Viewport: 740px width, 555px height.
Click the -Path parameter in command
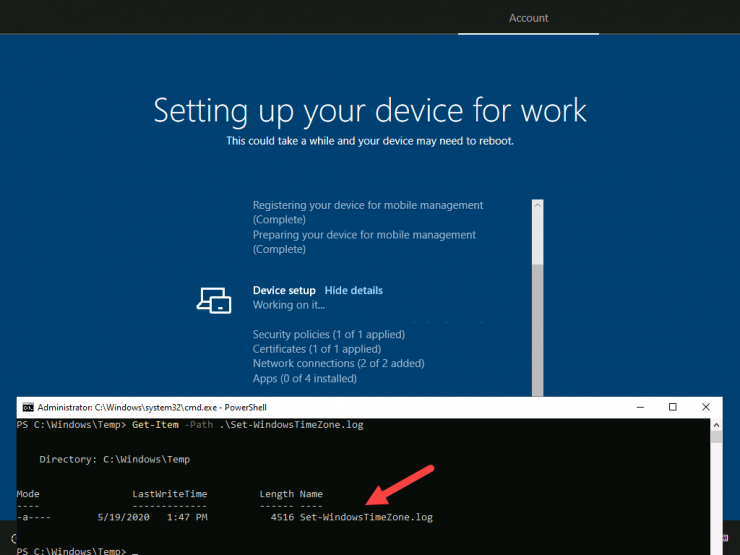pos(199,425)
